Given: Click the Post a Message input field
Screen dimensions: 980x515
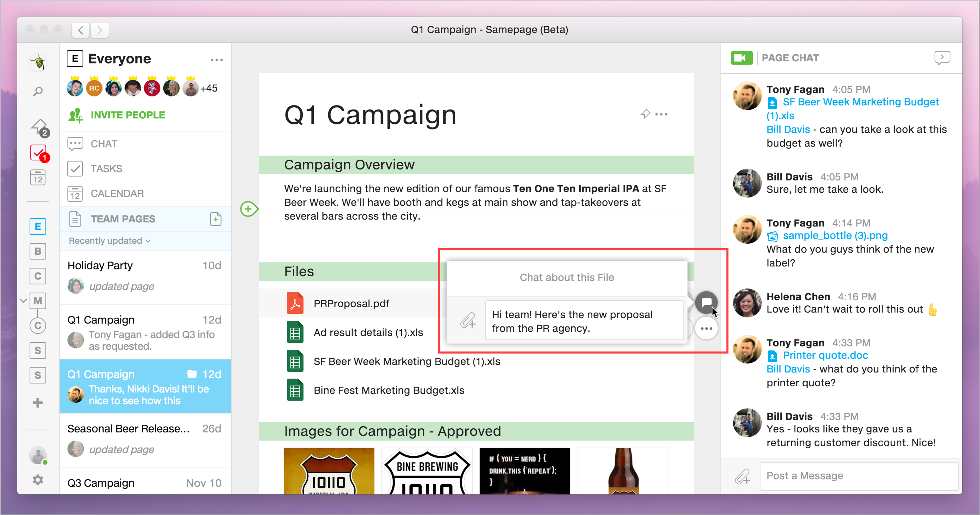Looking at the screenshot, I should pyautogui.click(x=859, y=476).
